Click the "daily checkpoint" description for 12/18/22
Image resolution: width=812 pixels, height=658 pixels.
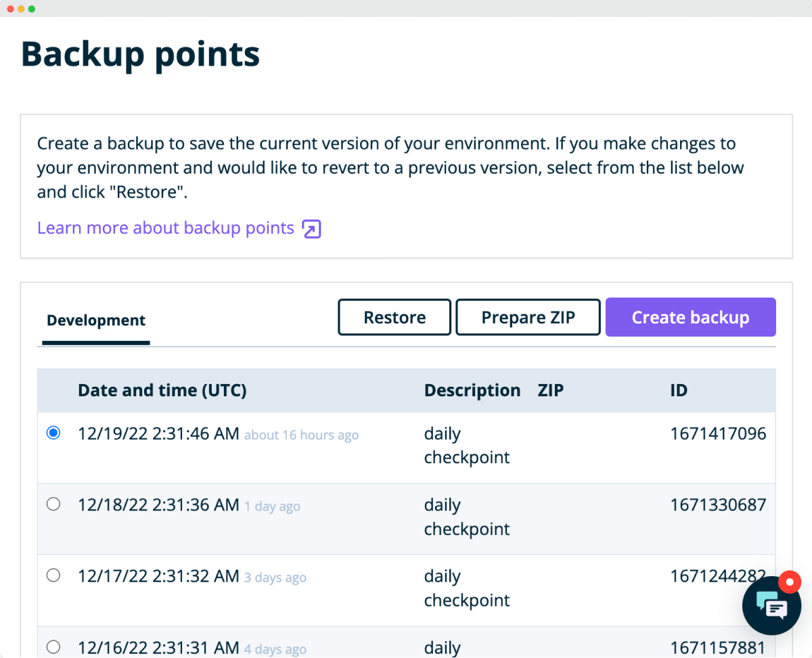click(466, 517)
